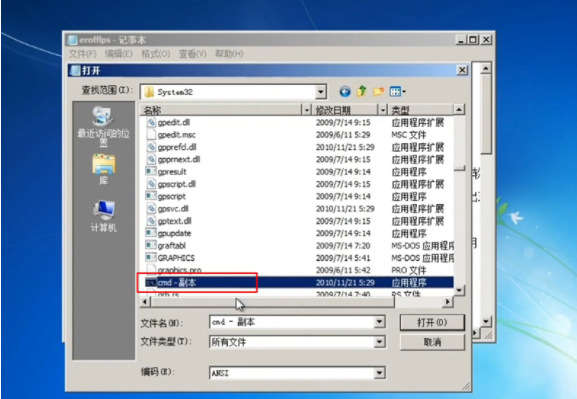Click Notepad vertical scrollbar thumb

click(x=486, y=114)
